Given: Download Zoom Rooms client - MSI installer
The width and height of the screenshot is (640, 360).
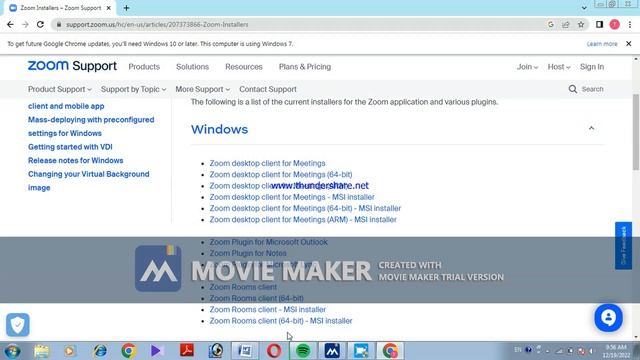Looking at the screenshot, I should point(268,309).
